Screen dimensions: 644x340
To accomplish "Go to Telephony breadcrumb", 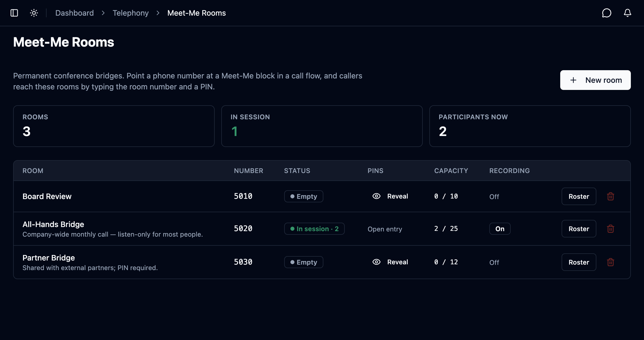I will coord(131,13).
